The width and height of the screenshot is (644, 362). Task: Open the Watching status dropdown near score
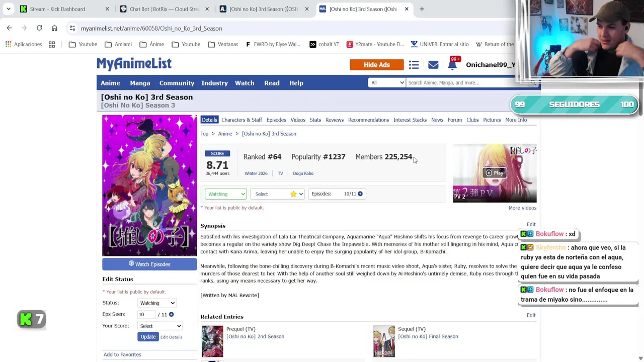tap(225, 194)
